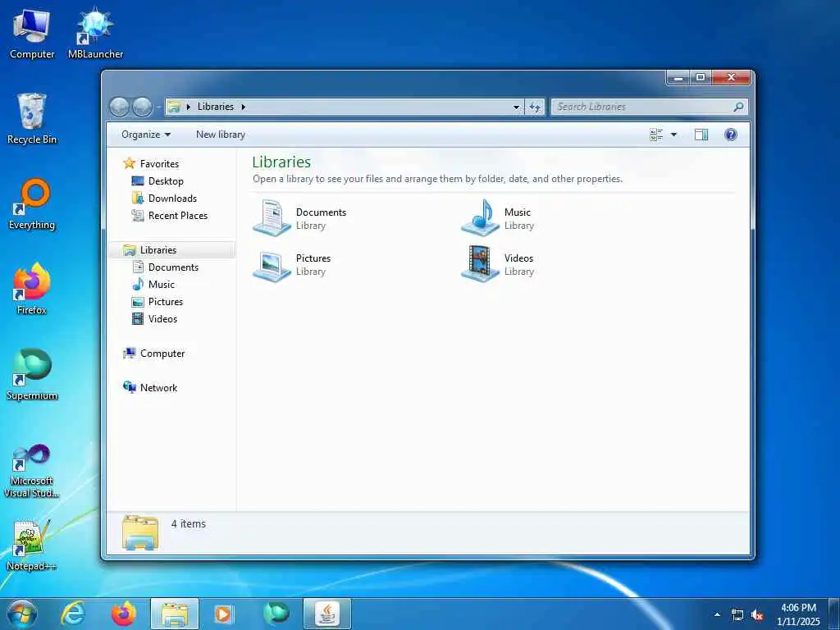Click the search magnifier icon
This screenshot has height=630, width=840.
click(x=738, y=107)
